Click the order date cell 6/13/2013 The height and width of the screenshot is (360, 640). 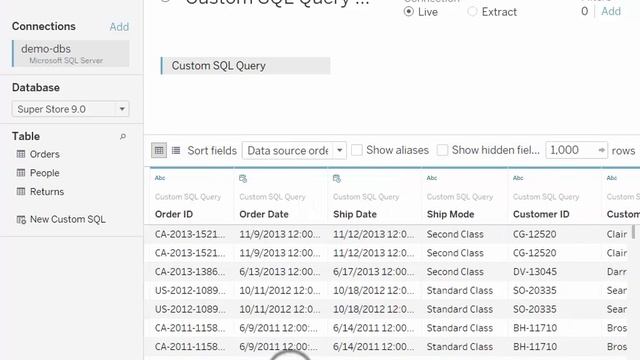(280, 272)
